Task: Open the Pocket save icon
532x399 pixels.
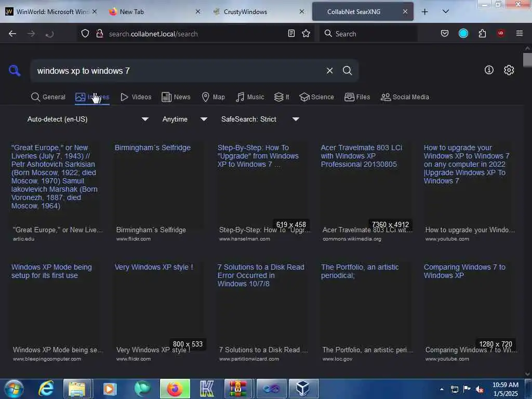Action: [x=445, y=33]
